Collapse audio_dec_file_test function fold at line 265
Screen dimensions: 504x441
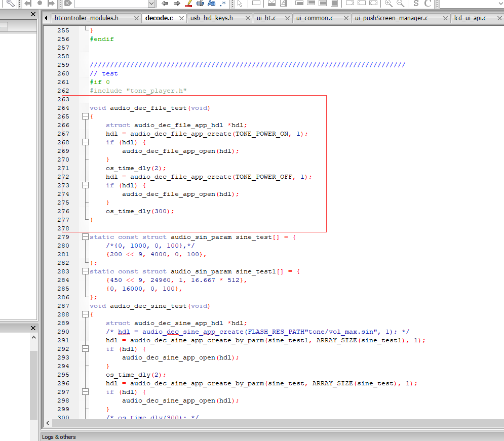(x=85, y=116)
